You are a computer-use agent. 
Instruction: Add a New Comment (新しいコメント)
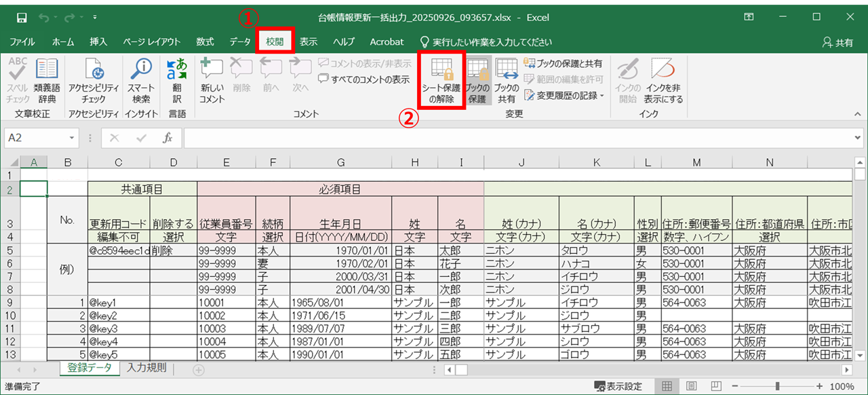[212, 80]
